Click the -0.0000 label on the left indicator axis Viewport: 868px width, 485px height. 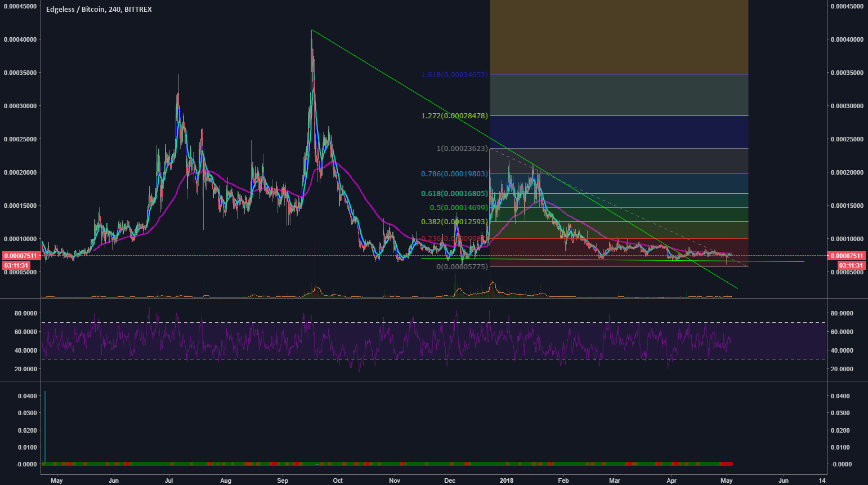coord(26,464)
